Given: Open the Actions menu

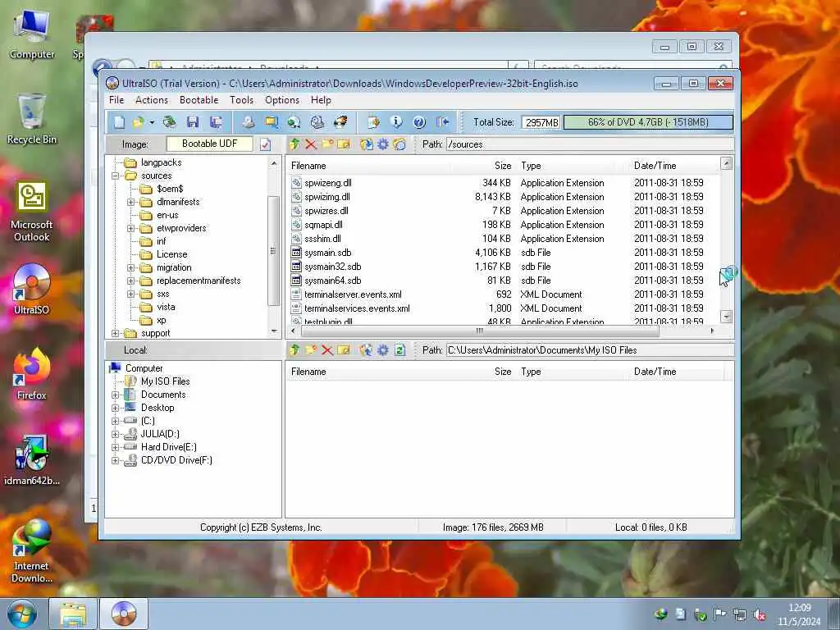Looking at the screenshot, I should tap(151, 100).
